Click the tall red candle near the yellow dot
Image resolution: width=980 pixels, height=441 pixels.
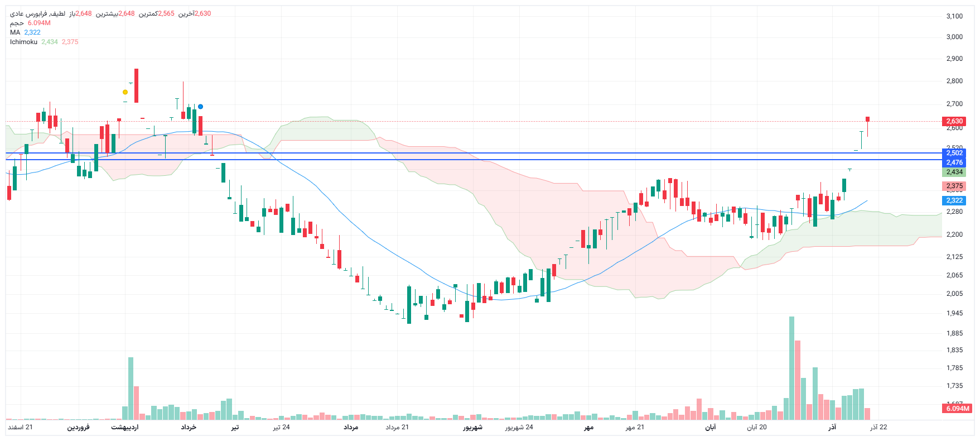(136, 85)
